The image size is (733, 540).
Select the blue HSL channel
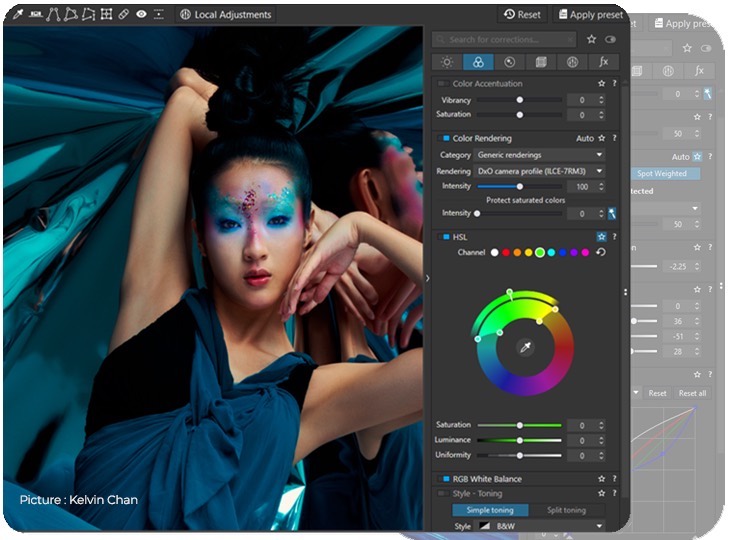tap(563, 252)
